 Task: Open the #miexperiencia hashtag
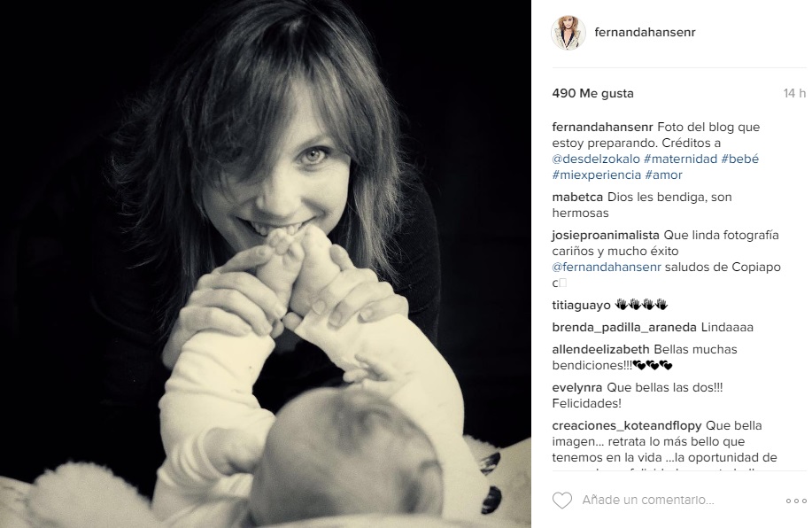coord(597,175)
